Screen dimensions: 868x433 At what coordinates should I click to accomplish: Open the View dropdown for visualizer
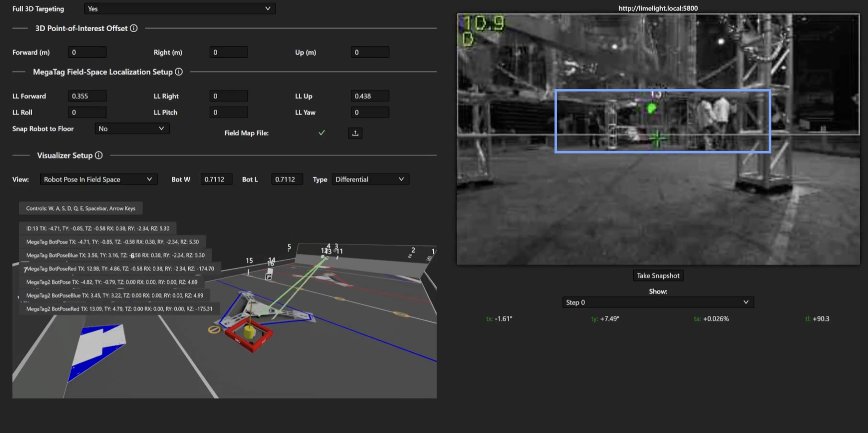coord(98,180)
